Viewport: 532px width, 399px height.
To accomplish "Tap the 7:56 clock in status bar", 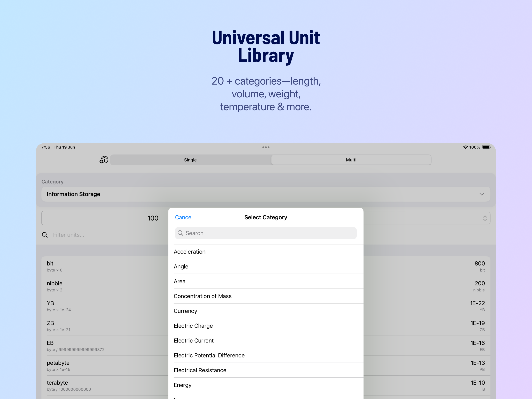I will tap(46, 147).
